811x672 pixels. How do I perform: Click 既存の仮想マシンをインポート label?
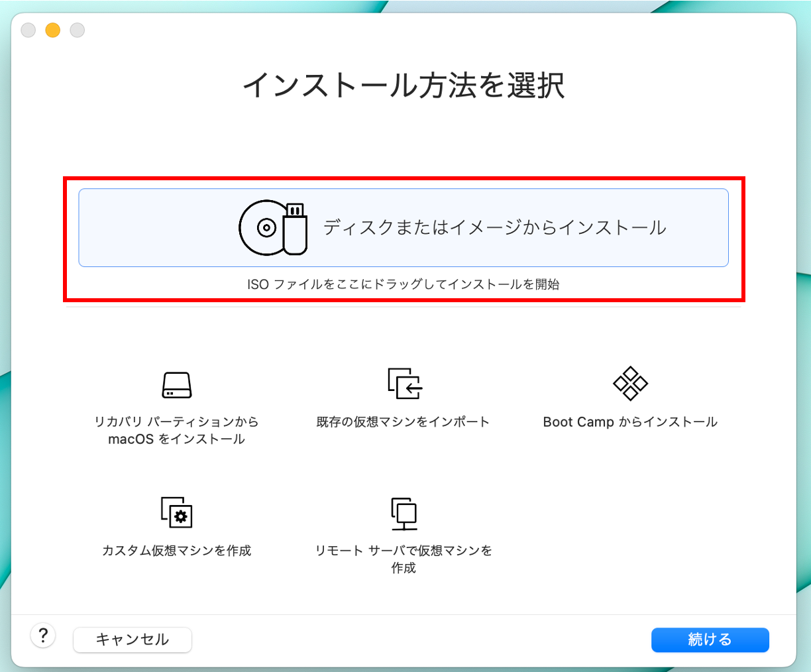[403, 422]
